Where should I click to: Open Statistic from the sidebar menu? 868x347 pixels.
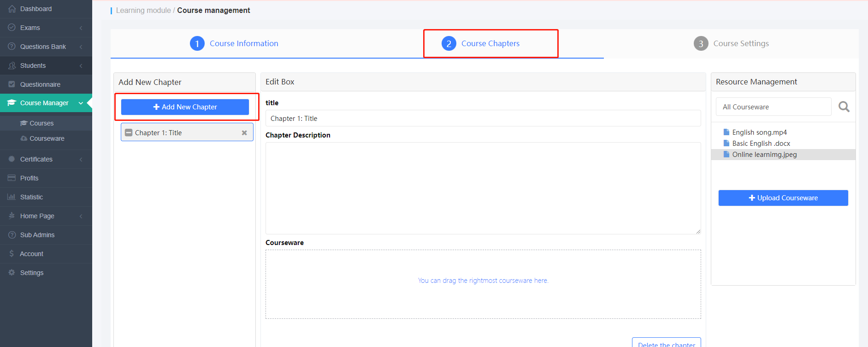(46, 197)
